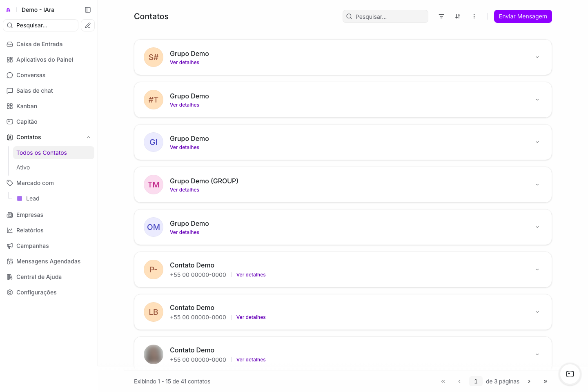Image resolution: width=588 pixels, height=392 pixels.
Task: Expand the LB Contato Demo card
Action: (537, 312)
